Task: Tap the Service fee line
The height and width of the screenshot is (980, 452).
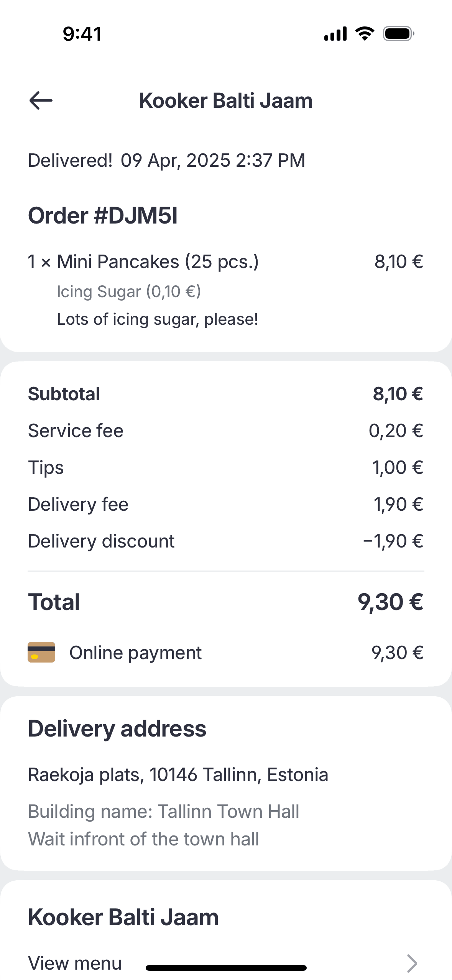Action: click(226, 431)
